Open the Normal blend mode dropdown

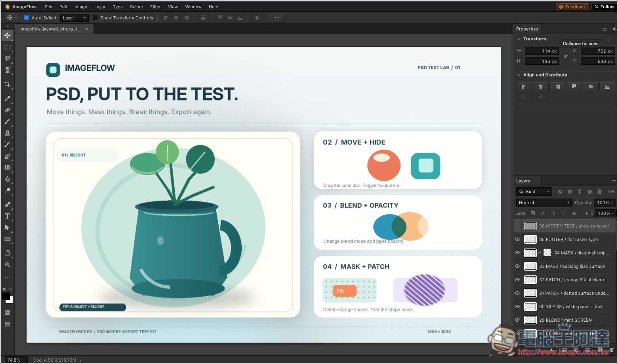point(544,203)
